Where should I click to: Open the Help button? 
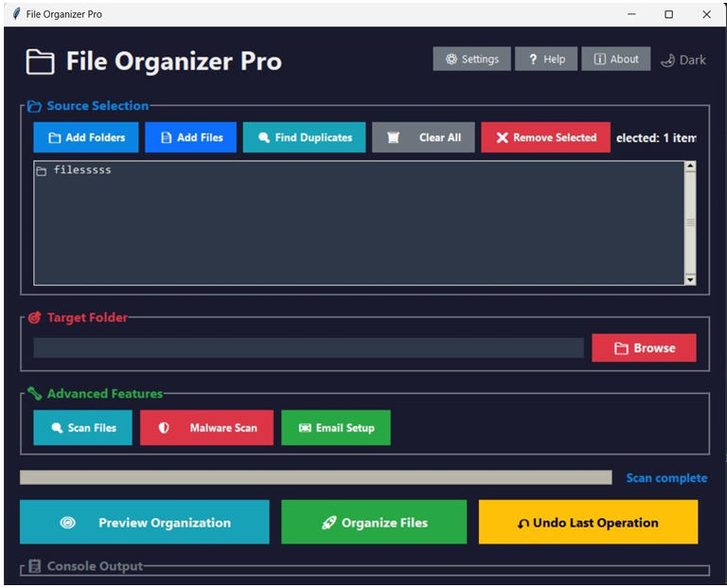coord(545,59)
